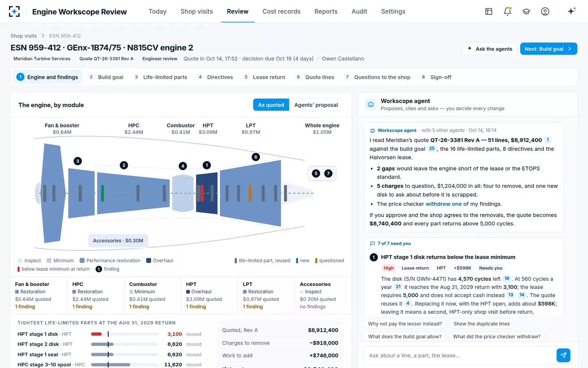
Task: Open the layout panel icon
Action: point(489,11)
